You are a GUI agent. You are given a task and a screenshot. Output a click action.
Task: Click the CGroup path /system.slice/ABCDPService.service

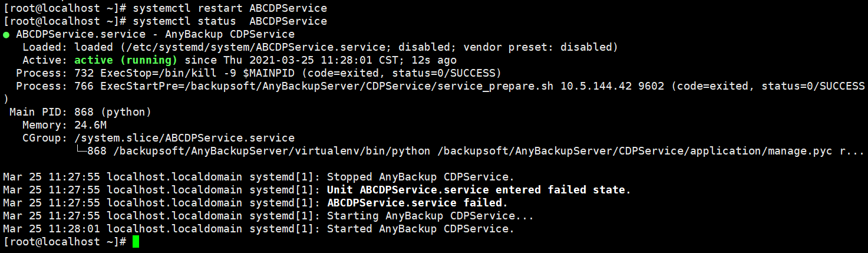(184, 138)
